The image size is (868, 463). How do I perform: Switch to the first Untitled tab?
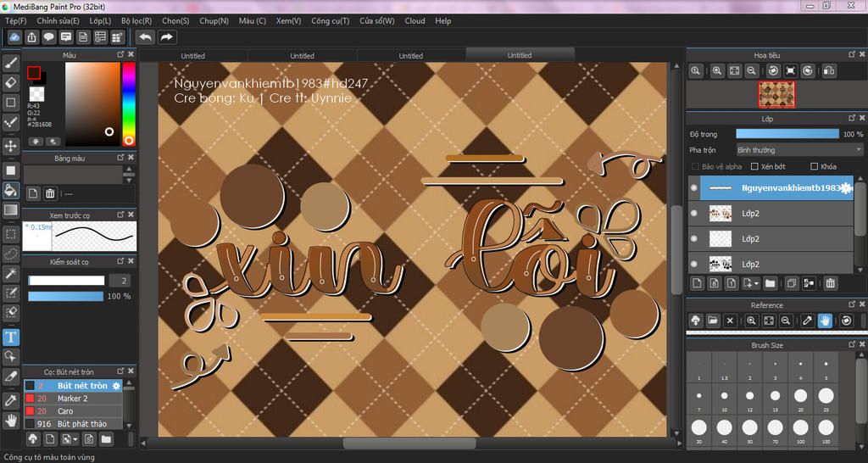tap(193, 56)
